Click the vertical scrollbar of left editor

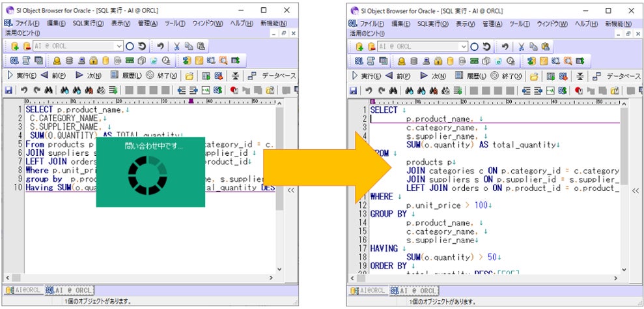click(279, 187)
